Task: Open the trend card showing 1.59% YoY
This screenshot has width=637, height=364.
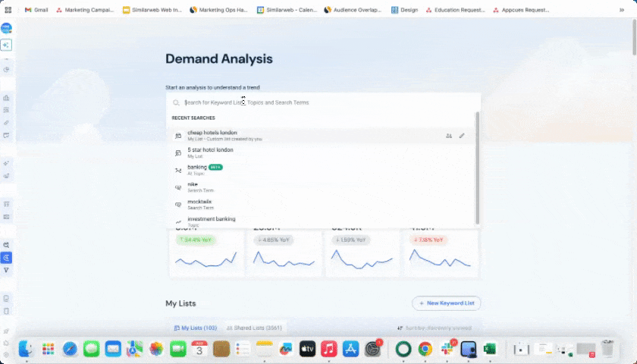Action: 362,252
